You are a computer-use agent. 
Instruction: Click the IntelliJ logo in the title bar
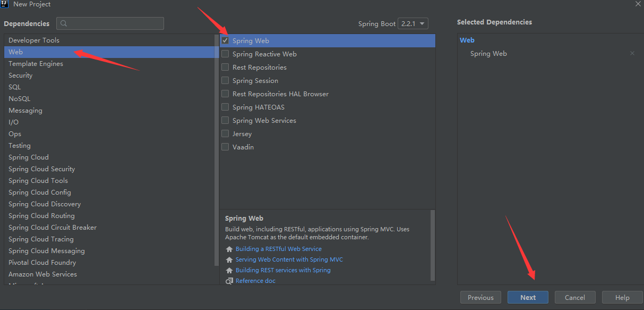(x=5, y=4)
